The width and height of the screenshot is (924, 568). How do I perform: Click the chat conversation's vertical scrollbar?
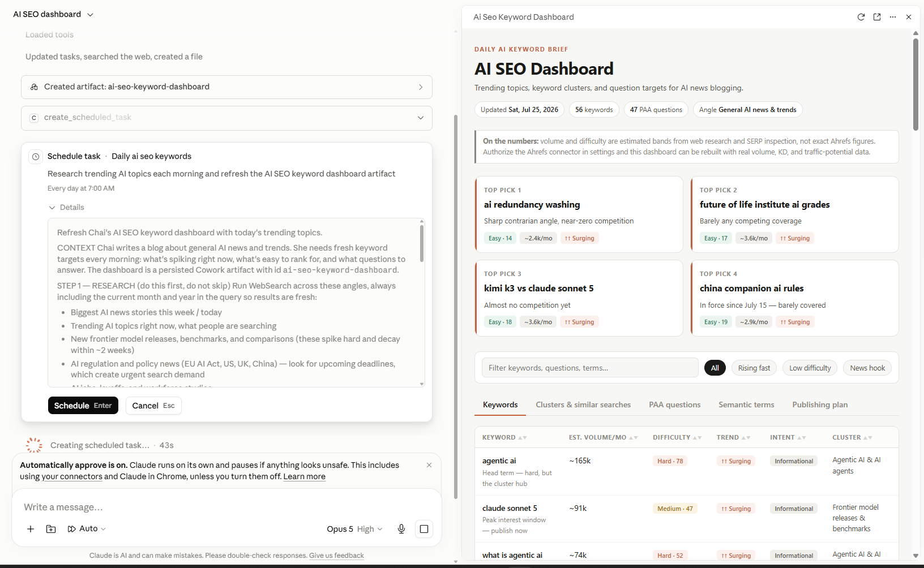456,307
